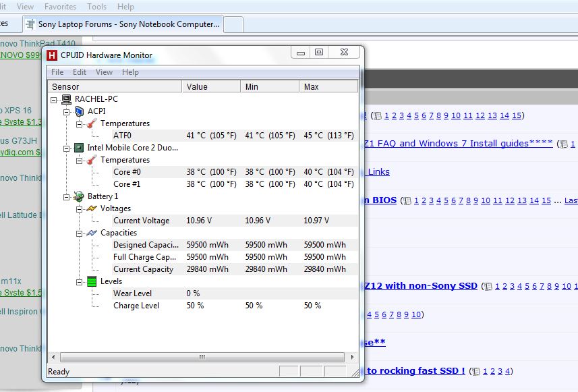
Task: Open the browser View menu
Action: (26, 7)
